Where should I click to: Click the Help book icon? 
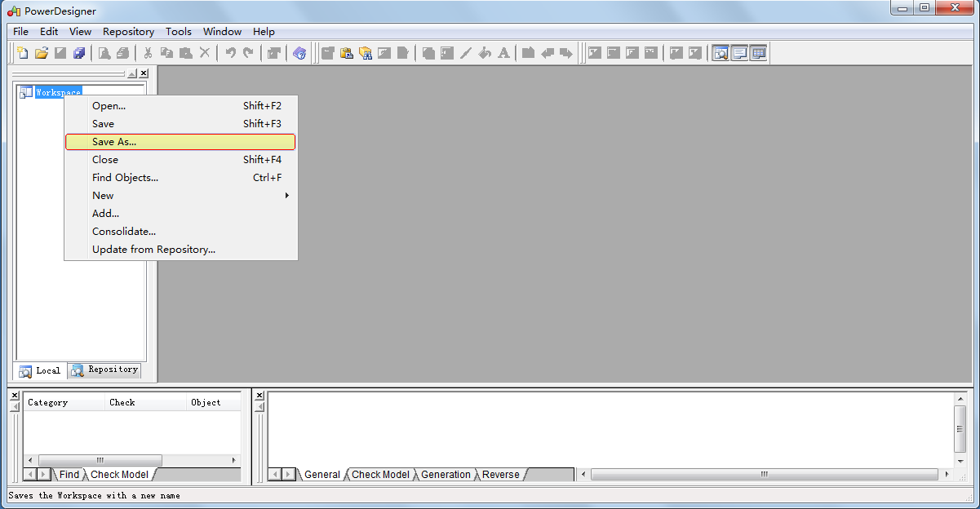(299, 53)
